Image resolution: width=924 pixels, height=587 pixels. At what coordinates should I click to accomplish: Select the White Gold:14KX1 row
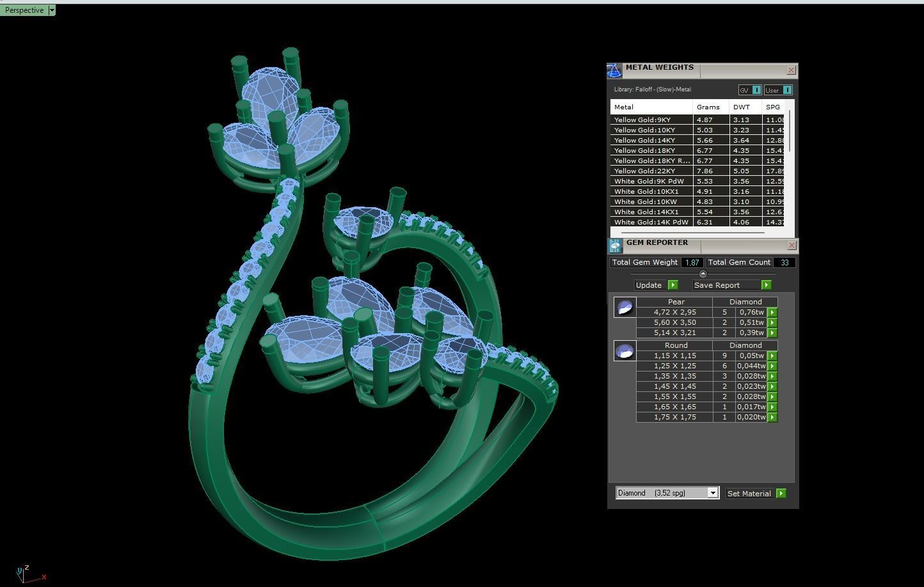coord(697,212)
